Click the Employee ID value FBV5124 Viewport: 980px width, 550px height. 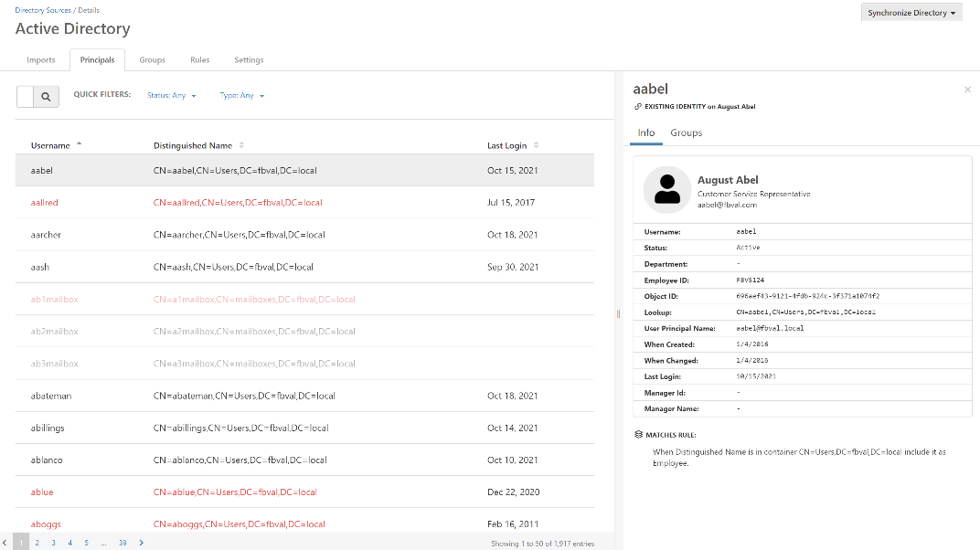[x=750, y=280]
